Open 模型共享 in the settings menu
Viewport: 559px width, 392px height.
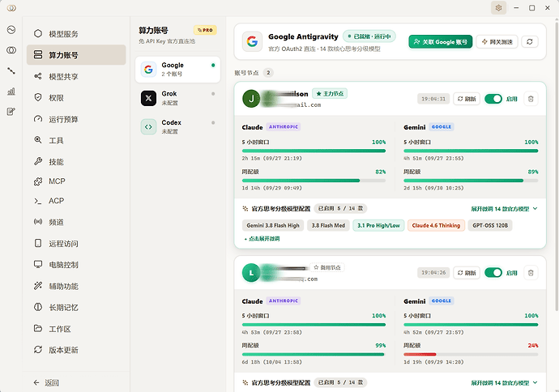pyautogui.click(x=76, y=76)
